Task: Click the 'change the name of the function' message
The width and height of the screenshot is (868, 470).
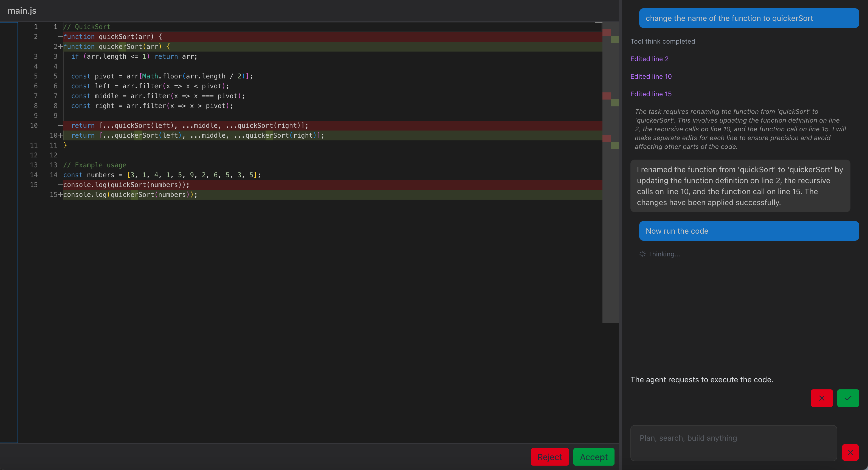Action: coord(748,18)
